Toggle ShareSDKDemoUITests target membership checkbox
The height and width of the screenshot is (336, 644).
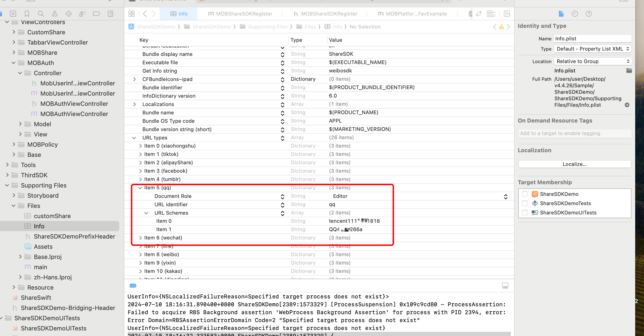[x=525, y=213]
